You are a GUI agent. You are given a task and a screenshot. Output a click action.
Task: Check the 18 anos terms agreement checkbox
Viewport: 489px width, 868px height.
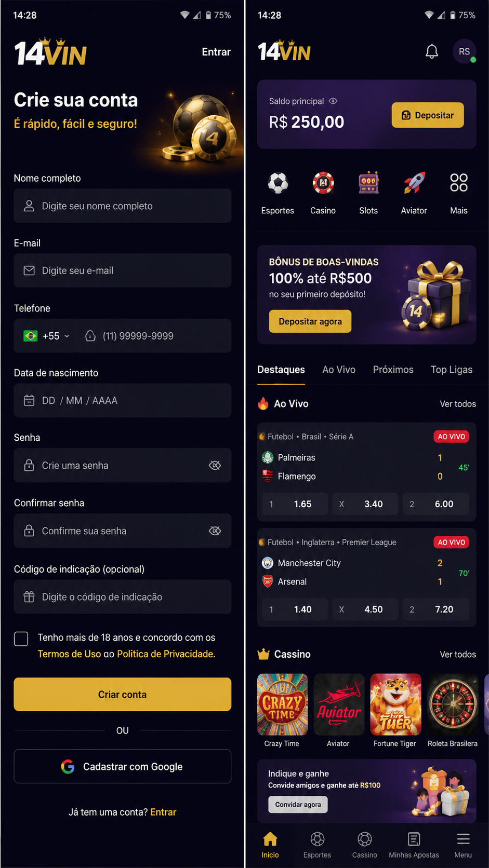tap(21, 639)
